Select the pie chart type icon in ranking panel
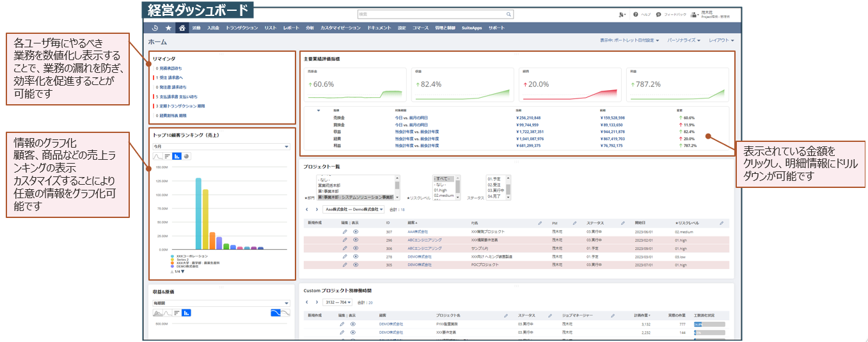 coord(186,156)
